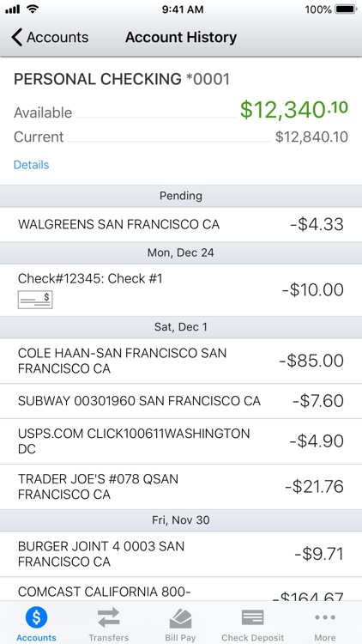Open the Trader Joe's #078 transaction

point(181,487)
